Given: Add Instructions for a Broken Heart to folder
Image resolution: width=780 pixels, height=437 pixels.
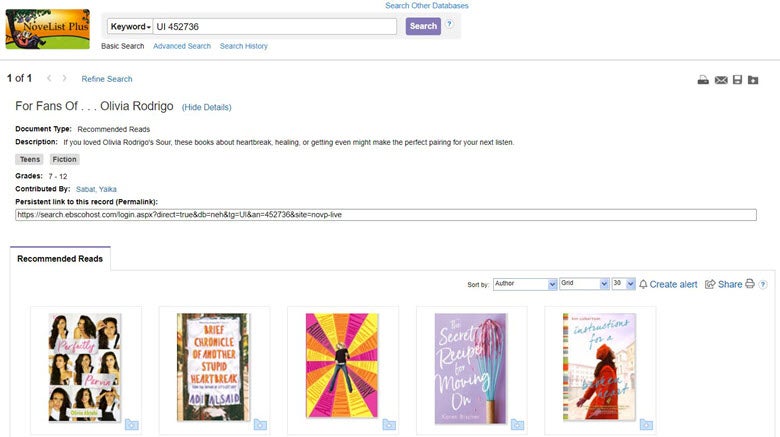Looking at the screenshot, I should point(646,425).
